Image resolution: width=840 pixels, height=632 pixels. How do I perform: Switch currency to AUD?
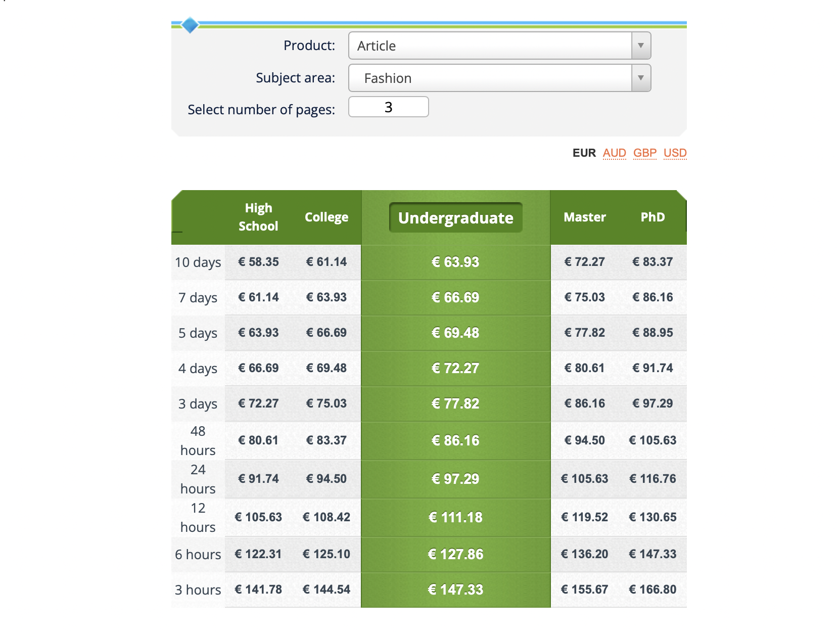tap(614, 153)
